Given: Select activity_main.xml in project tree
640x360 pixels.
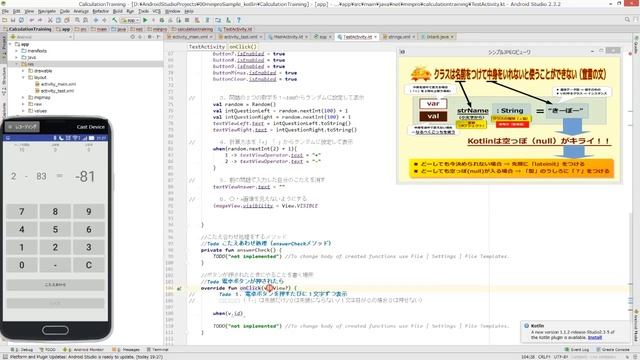Looking at the screenshot, I should coord(55,84).
